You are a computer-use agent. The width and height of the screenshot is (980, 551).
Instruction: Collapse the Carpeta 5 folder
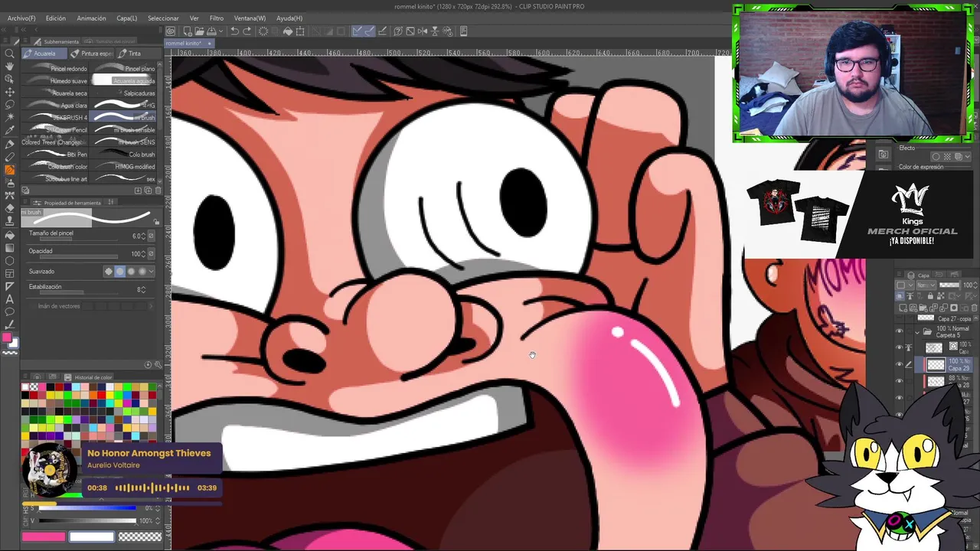pyautogui.click(x=918, y=332)
